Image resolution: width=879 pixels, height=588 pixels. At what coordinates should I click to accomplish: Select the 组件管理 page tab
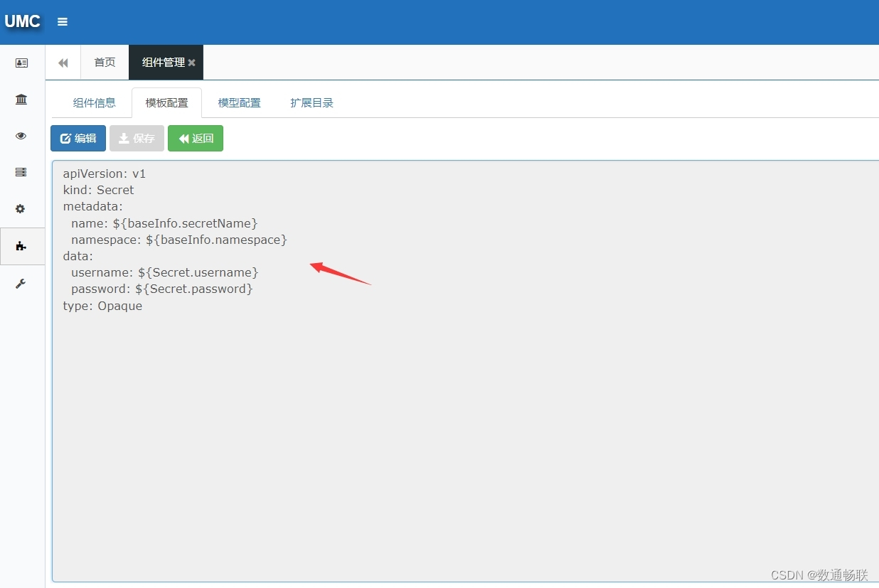pyautogui.click(x=162, y=63)
